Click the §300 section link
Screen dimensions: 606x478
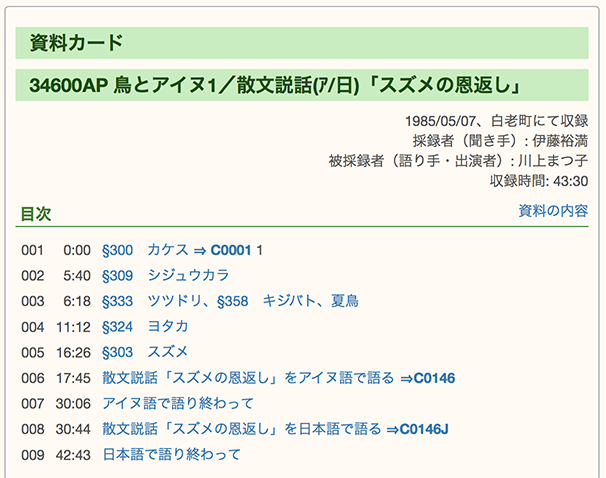117,250
